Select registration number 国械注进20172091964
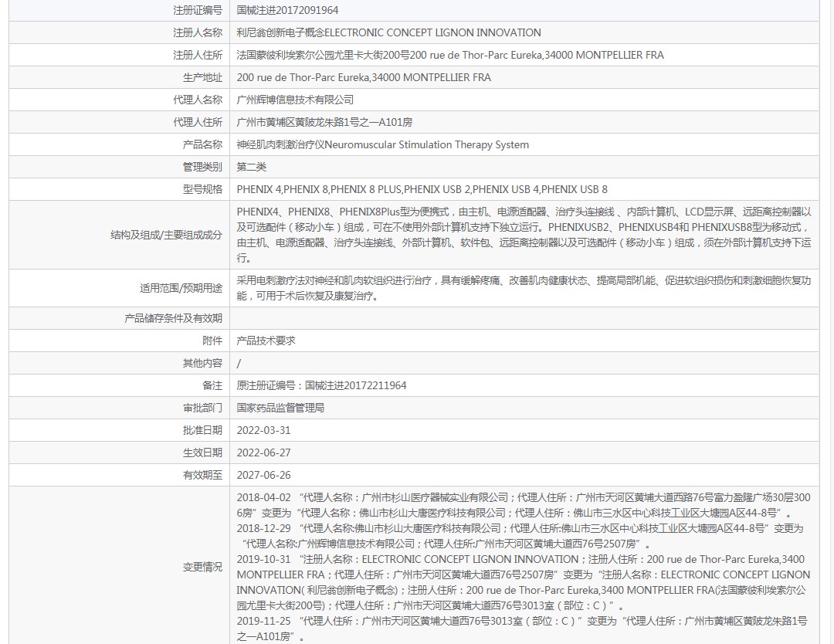The width and height of the screenshot is (834, 644). click(x=287, y=10)
